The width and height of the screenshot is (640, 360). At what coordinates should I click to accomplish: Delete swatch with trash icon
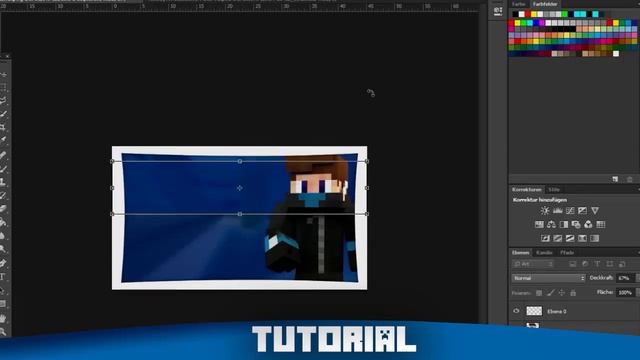click(630, 179)
